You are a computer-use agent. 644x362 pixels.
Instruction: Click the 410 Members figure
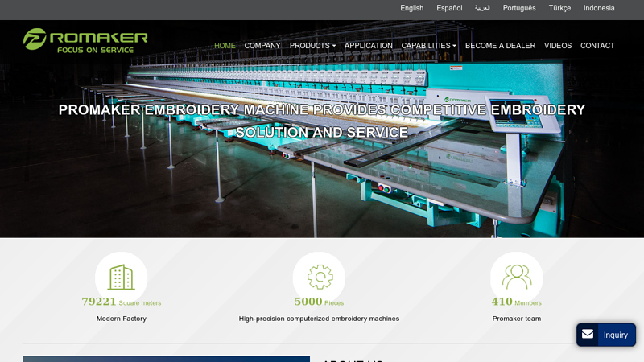[x=517, y=302]
